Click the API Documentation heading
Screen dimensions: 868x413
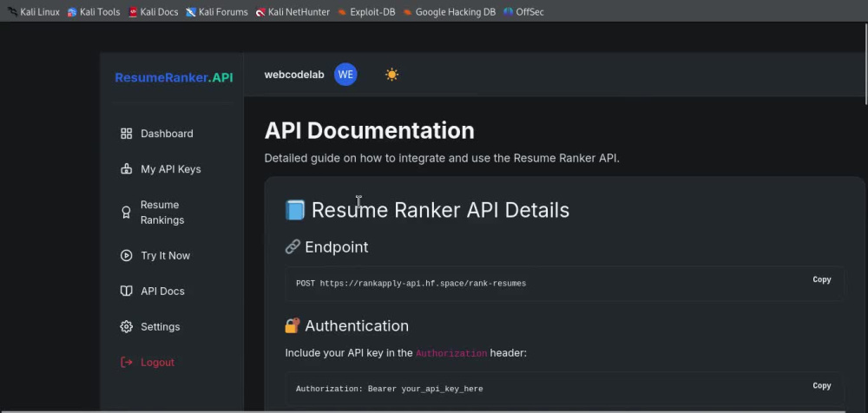(x=369, y=131)
